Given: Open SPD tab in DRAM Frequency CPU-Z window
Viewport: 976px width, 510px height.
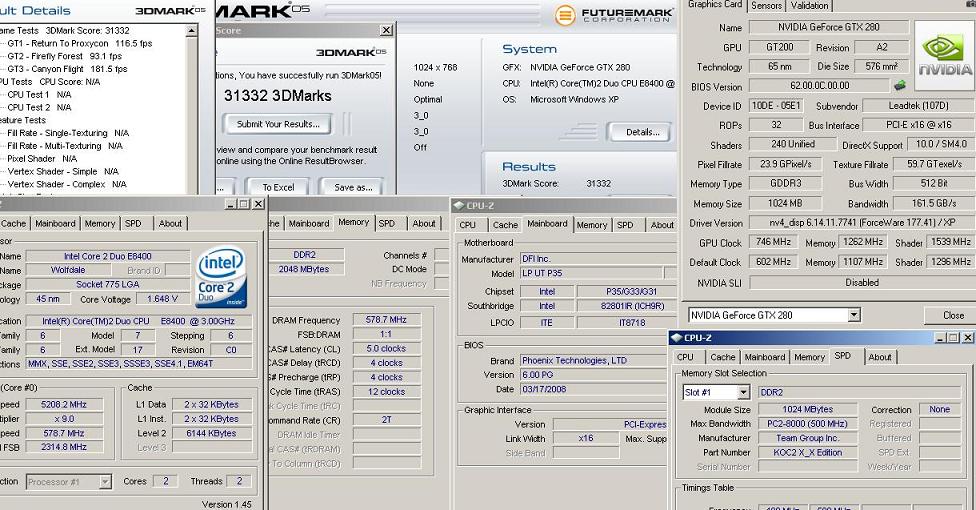Looking at the screenshot, I should click(x=387, y=224).
